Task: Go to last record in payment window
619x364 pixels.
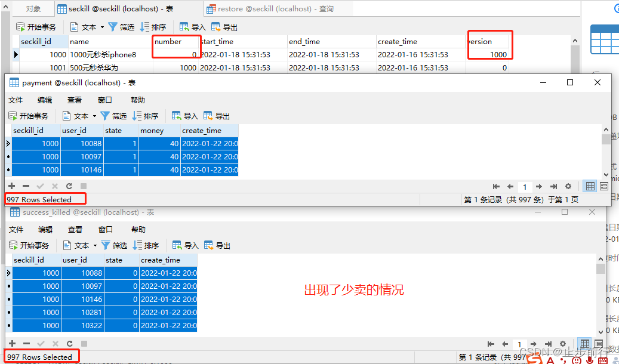Action: [553, 186]
